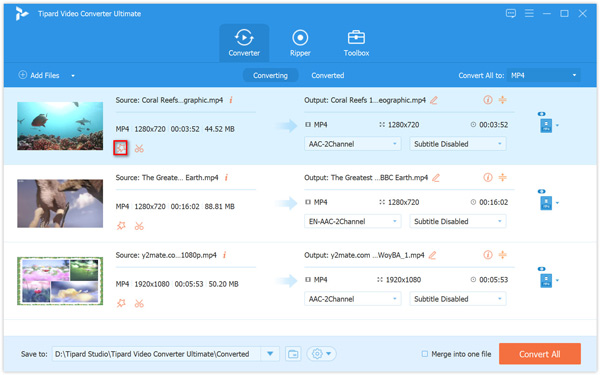The image size is (600, 375).
Task: Open the output folder icon
Action: (293, 354)
